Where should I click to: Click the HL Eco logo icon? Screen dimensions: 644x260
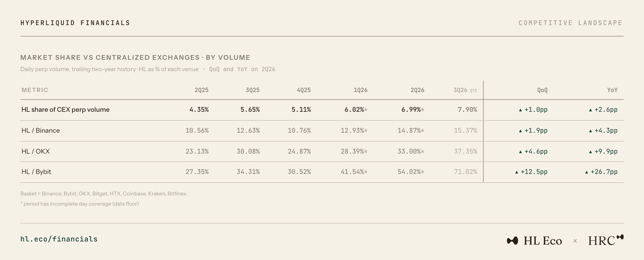pos(512,241)
